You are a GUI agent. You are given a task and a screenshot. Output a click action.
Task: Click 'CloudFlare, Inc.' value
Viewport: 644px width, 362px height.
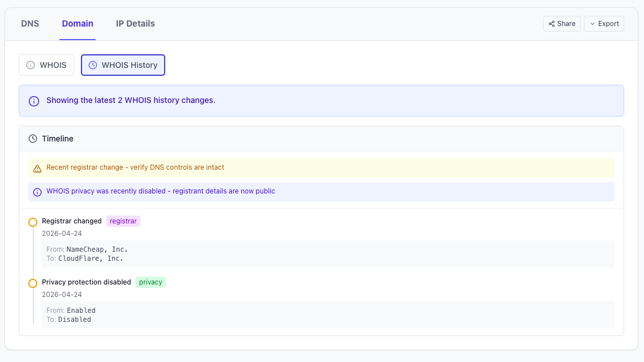(x=91, y=258)
